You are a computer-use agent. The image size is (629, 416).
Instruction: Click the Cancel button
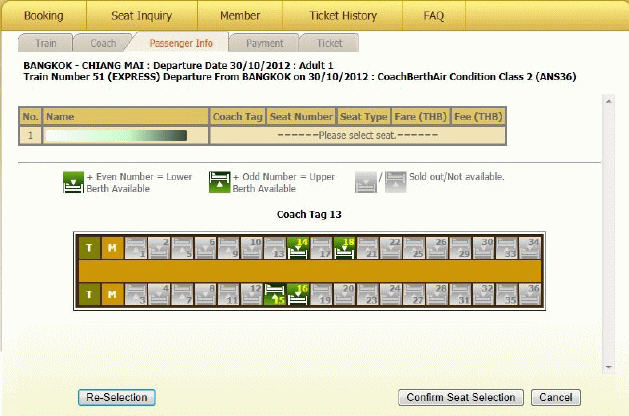pyautogui.click(x=555, y=397)
